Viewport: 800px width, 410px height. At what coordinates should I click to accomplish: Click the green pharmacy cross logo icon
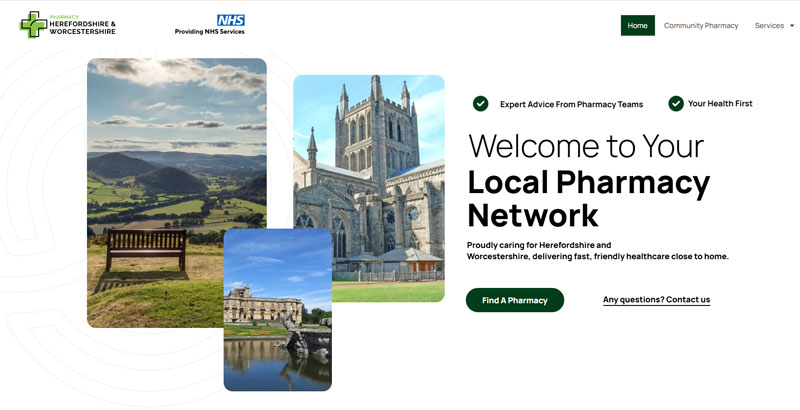pyautogui.click(x=34, y=24)
